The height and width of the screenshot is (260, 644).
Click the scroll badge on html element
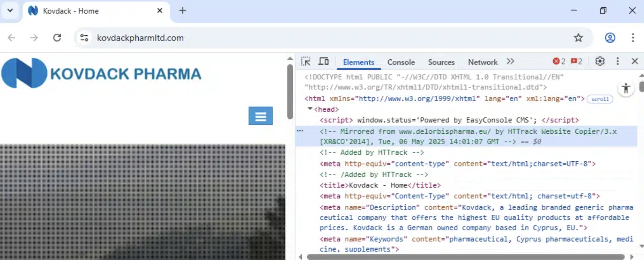point(600,99)
